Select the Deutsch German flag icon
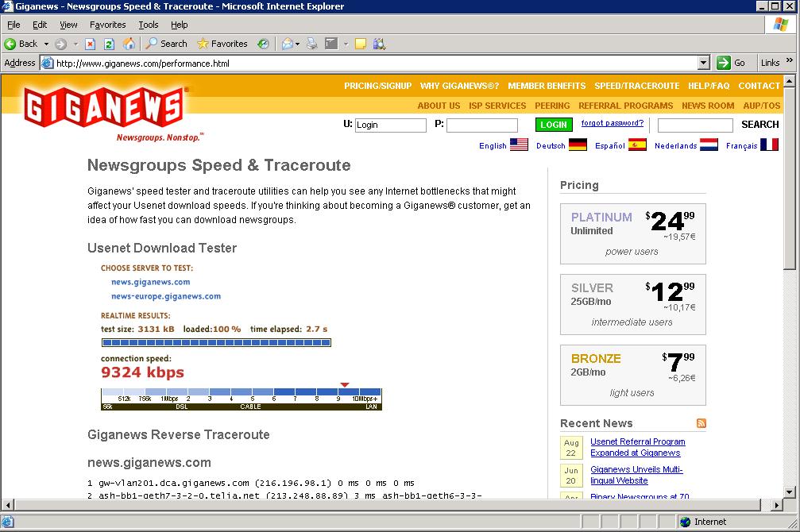The image size is (800, 532). [578, 145]
